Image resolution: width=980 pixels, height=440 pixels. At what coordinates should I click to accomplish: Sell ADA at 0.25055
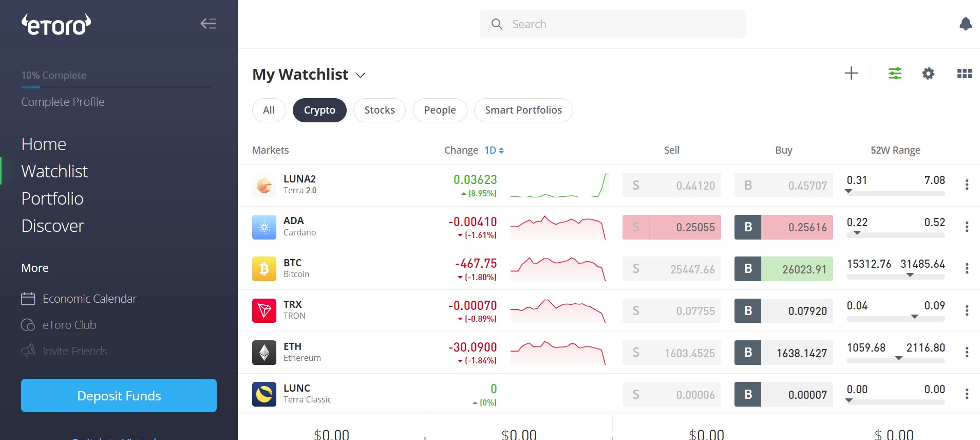pyautogui.click(x=671, y=227)
